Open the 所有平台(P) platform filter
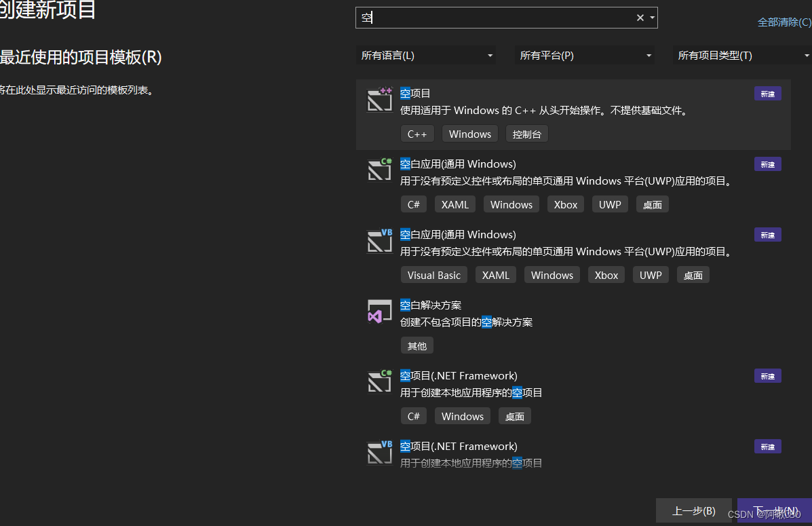 pos(585,56)
